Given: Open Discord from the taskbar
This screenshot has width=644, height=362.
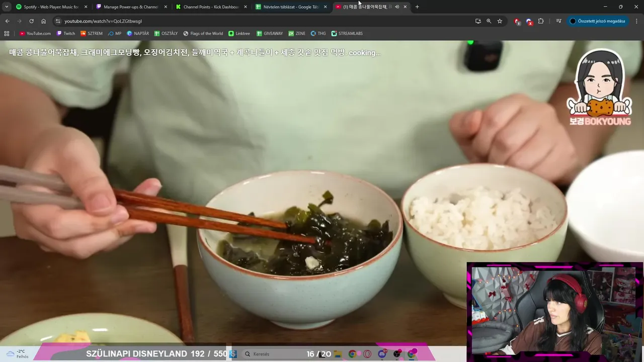Looking at the screenshot, I should pyautogui.click(x=382, y=353).
